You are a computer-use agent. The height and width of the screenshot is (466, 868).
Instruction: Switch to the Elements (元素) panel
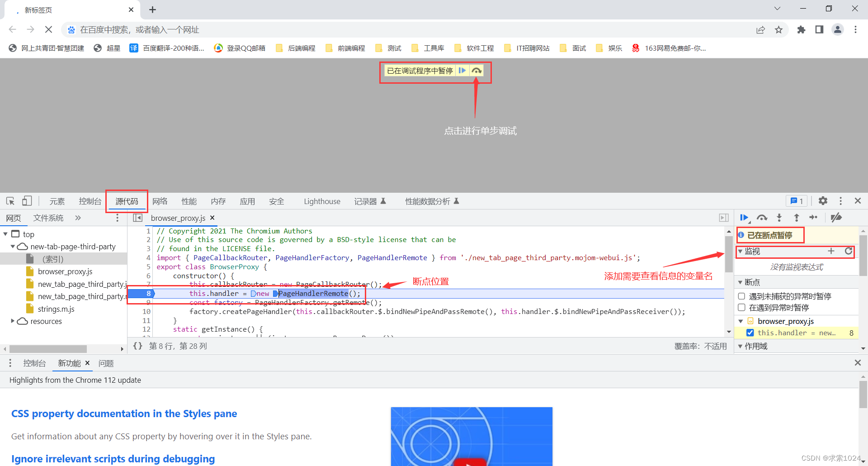click(x=57, y=201)
